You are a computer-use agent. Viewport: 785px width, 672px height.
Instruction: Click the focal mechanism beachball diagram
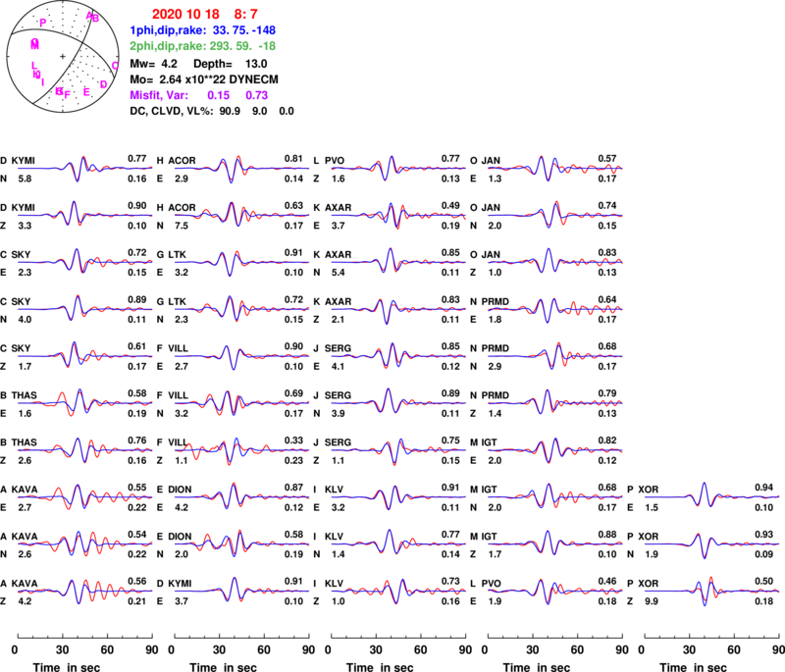63,57
